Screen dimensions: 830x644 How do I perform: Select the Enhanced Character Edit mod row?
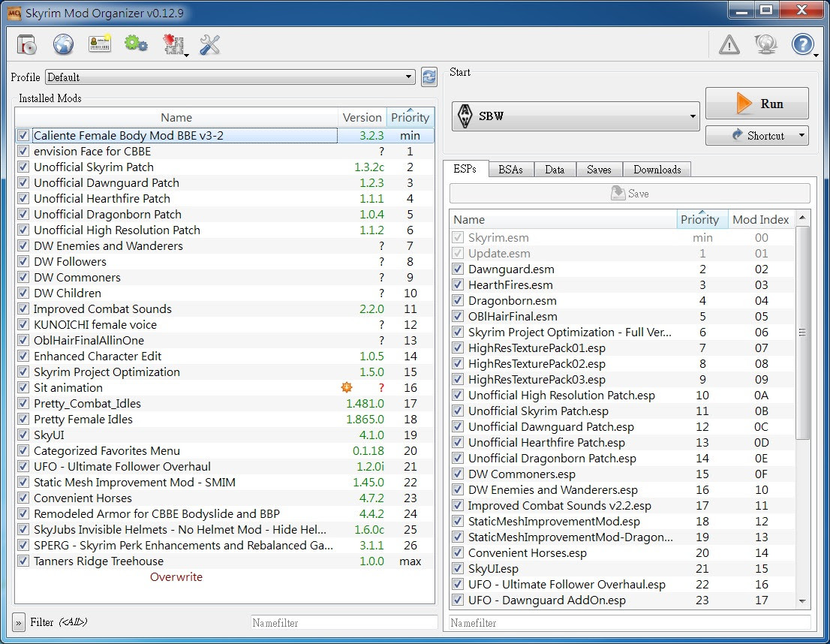[225, 356]
